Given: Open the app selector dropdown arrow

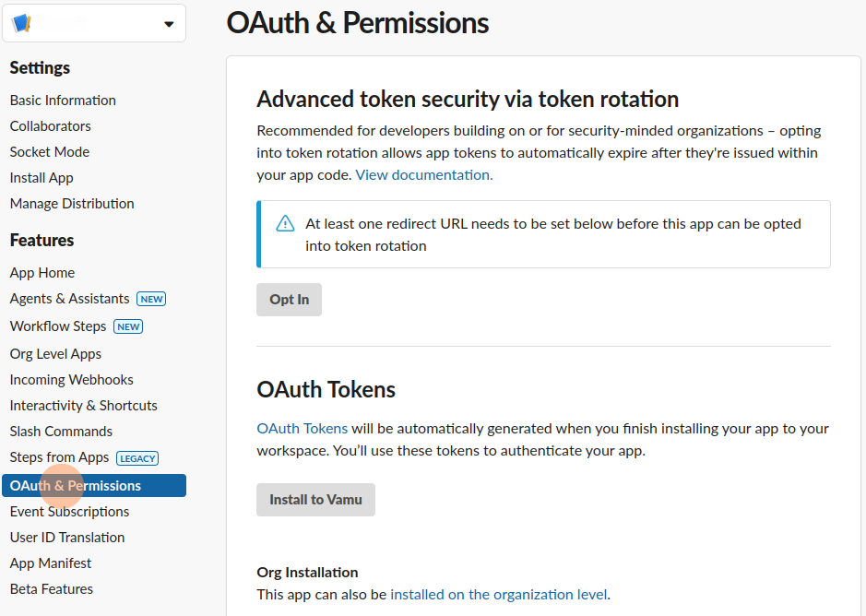Looking at the screenshot, I should [169, 24].
